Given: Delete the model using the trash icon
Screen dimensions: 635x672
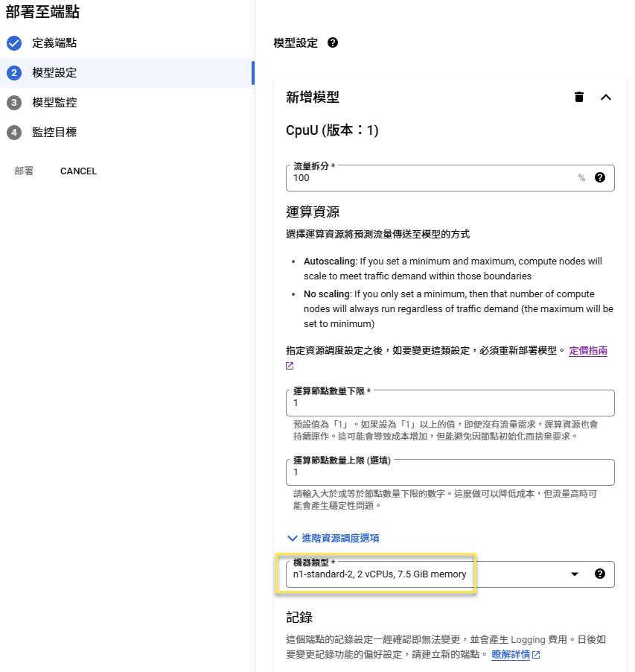Looking at the screenshot, I should point(579,97).
